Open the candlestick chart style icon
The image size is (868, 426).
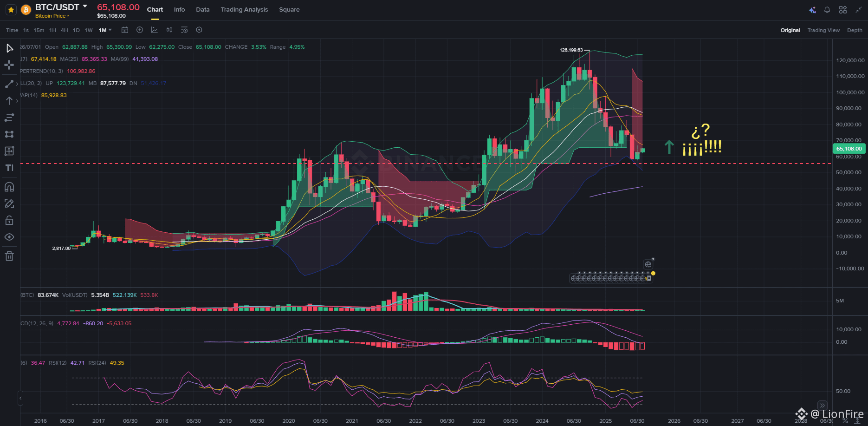169,30
